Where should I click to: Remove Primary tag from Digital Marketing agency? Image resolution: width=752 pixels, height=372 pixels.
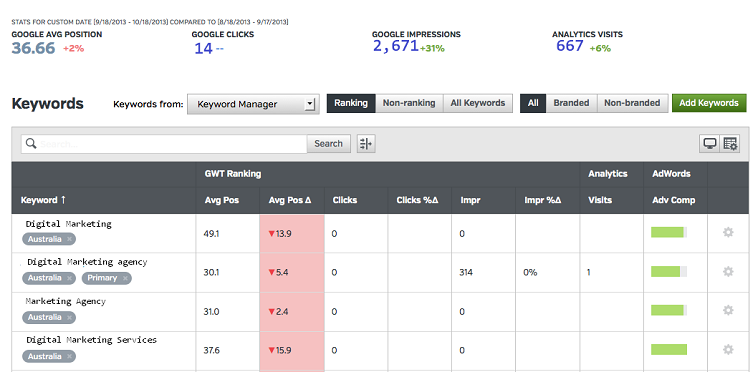125,278
